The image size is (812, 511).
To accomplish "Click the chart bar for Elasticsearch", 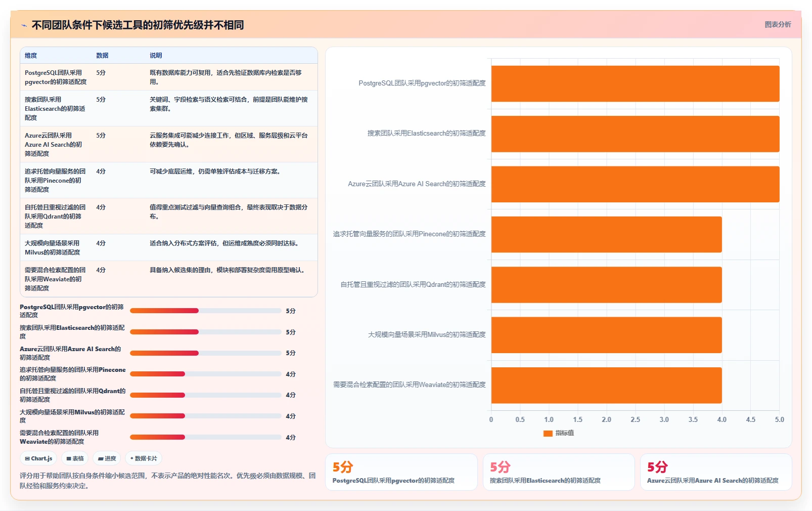I will click(635, 134).
